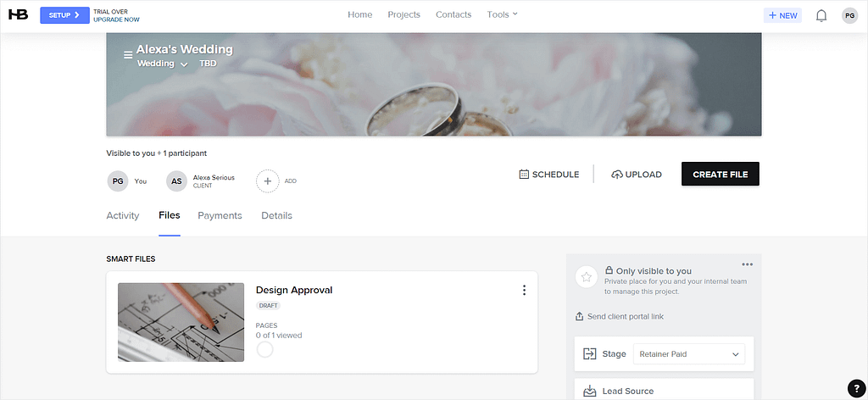868x400 pixels.
Task: Switch to the Activity tab
Action: tap(122, 216)
